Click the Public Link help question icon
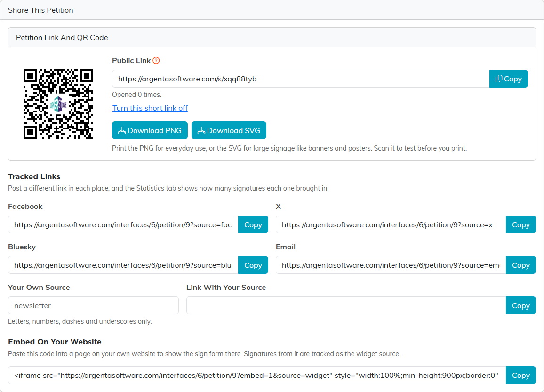The width and height of the screenshot is (544, 392). pos(156,60)
